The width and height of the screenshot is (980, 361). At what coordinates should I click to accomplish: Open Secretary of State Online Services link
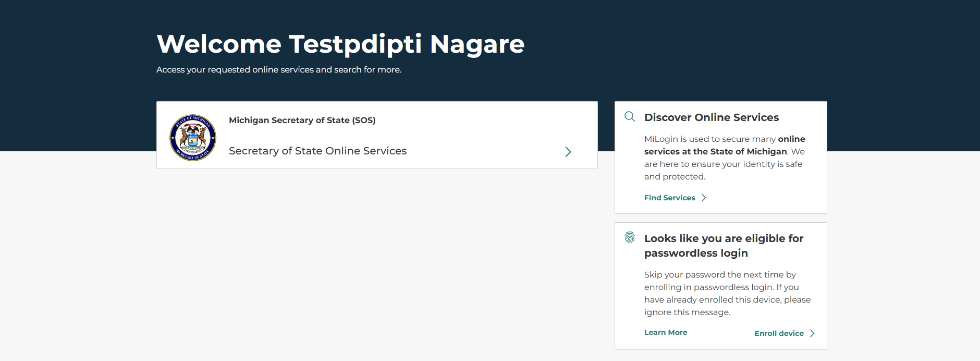[x=317, y=151]
